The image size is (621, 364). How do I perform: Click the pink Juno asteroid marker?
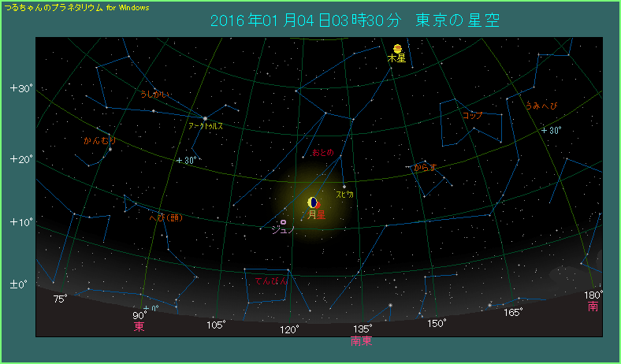(x=283, y=222)
